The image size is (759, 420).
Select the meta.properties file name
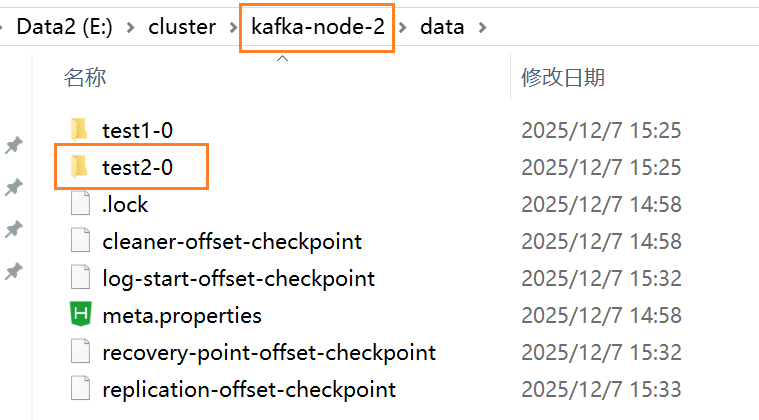tap(182, 316)
